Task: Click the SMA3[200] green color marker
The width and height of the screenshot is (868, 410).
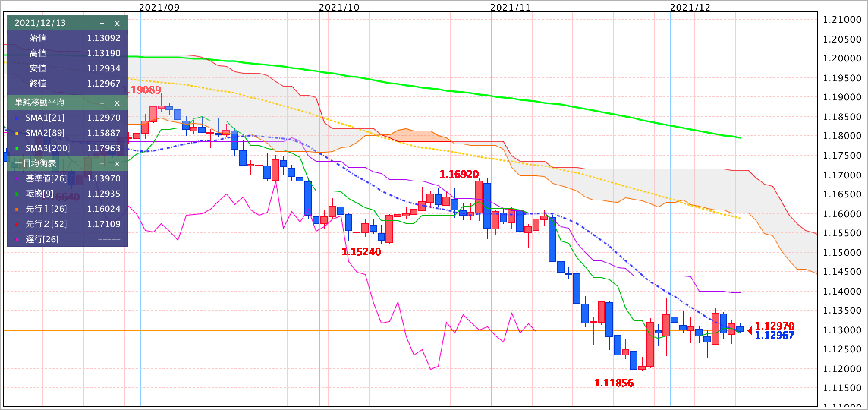Action: [x=17, y=148]
